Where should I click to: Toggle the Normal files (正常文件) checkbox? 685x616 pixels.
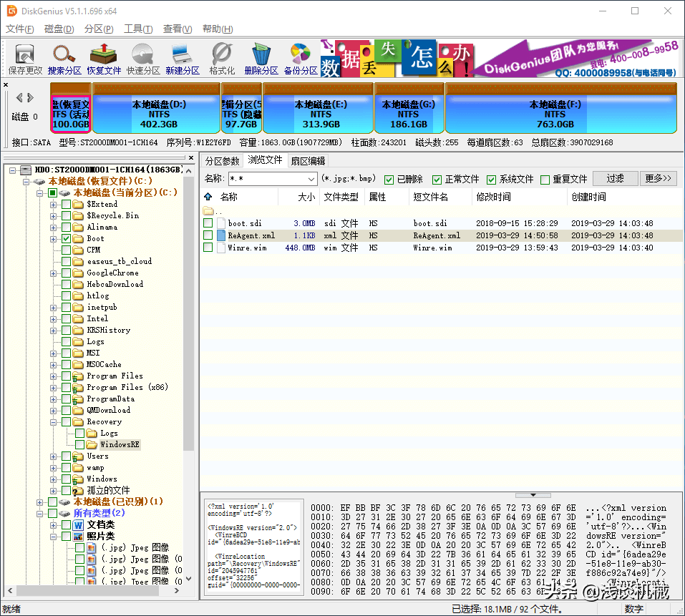[x=437, y=180]
